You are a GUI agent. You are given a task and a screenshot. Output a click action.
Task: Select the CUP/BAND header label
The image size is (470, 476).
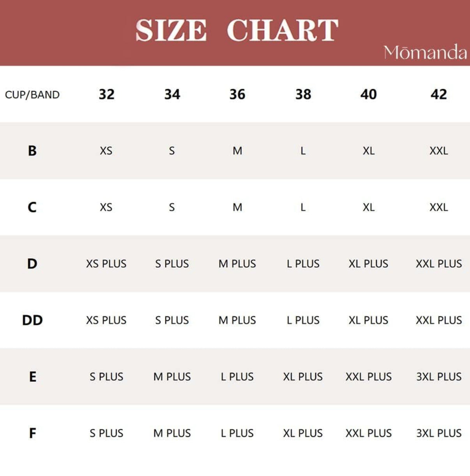coord(32,95)
